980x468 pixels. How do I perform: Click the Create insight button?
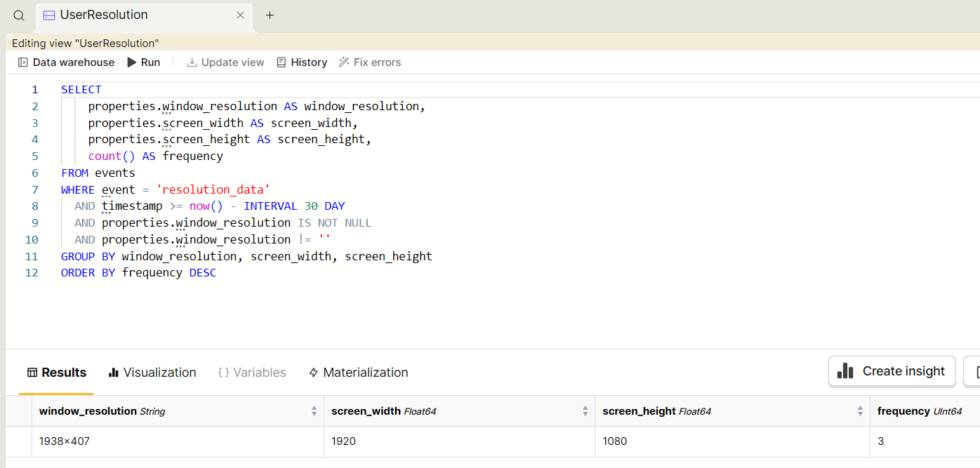892,371
